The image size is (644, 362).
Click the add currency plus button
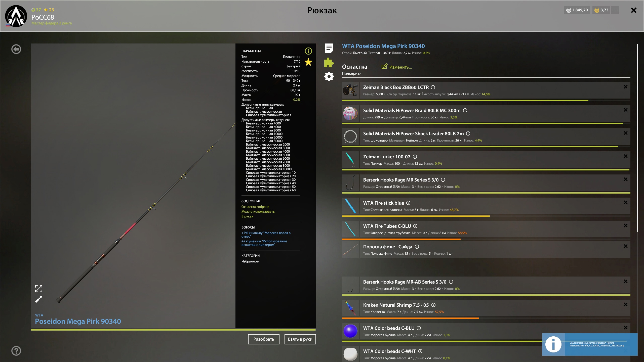point(615,10)
